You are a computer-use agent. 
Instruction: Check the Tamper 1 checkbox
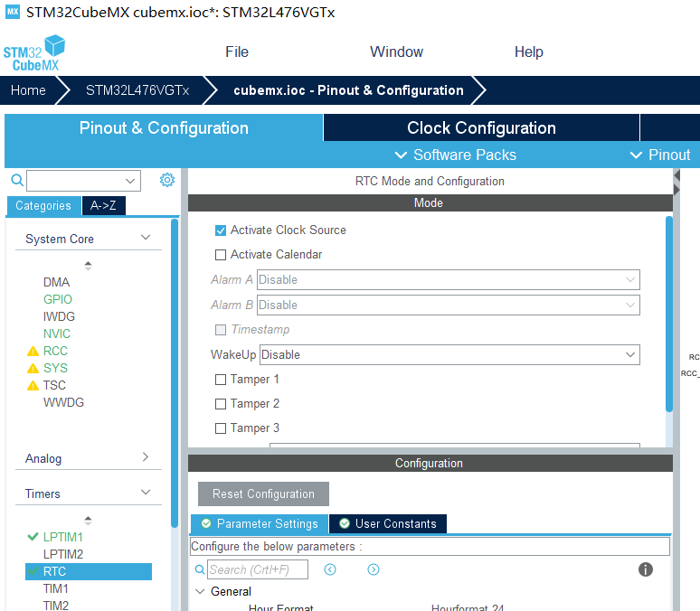point(221,380)
